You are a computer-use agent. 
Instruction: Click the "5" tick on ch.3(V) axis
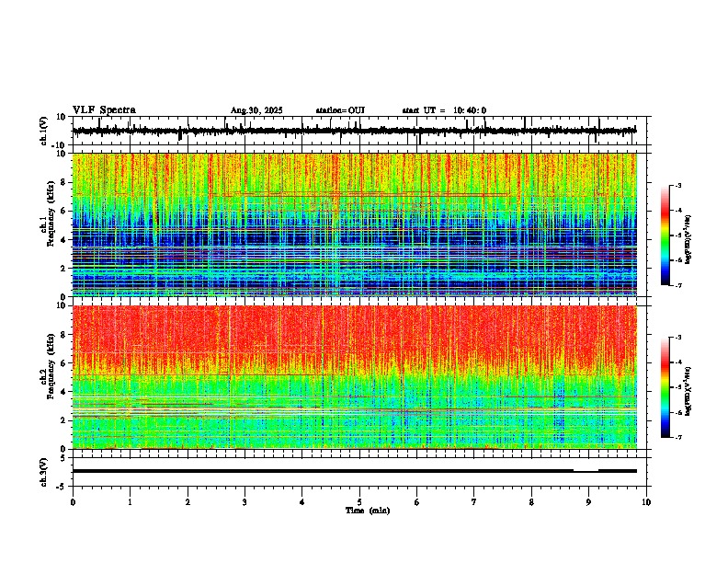coord(63,458)
